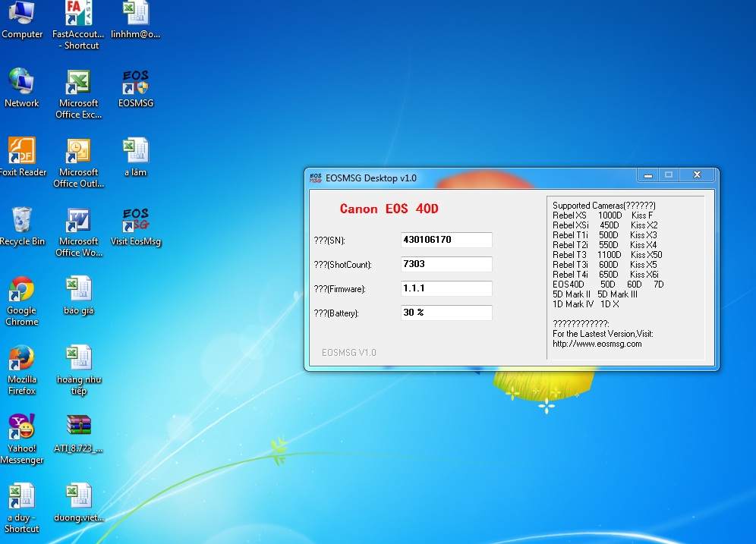Viewport: 756px width, 544px height.
Task: Select the EOSMSG desktop shortcut
Action: tap(135, 89)
